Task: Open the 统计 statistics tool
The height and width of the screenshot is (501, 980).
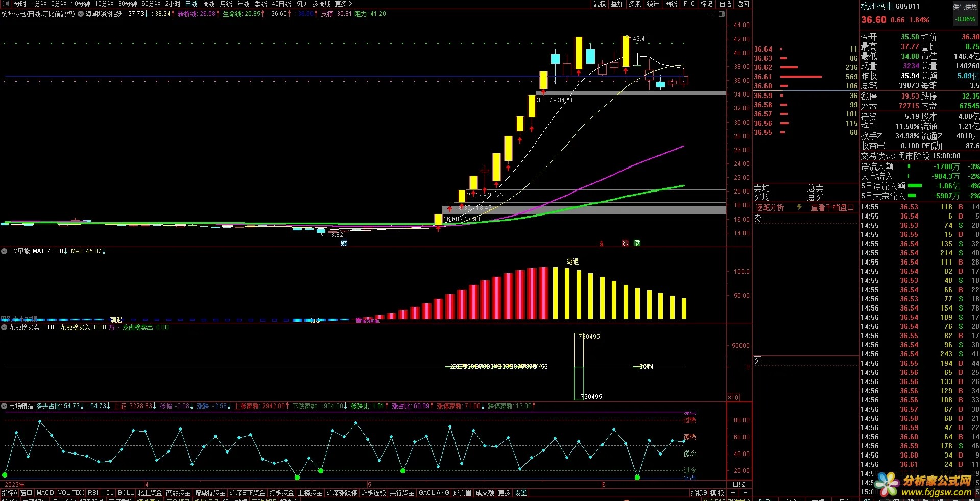Action: coord(653,4)
